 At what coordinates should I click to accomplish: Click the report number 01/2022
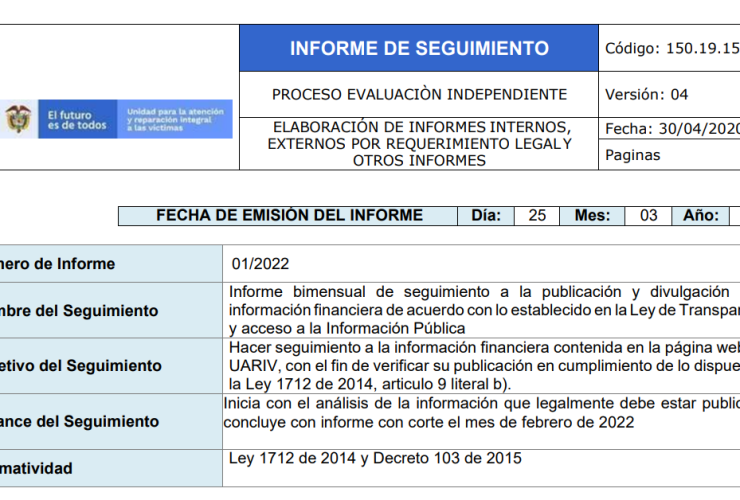pyautogui.click(x=260, y=263)
